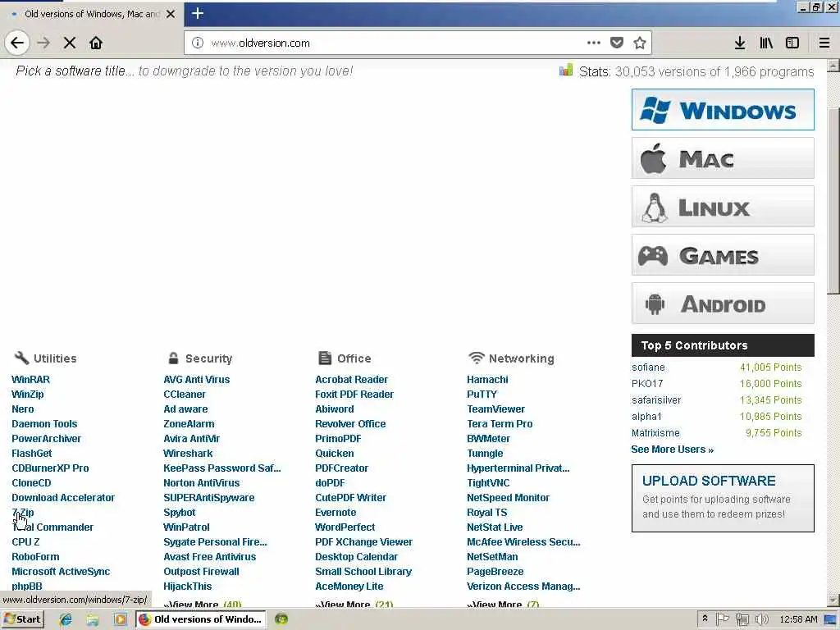The width and height of the screenshot is (840, 630).
Task: Click the Stats bar chart icon
Action: (x=566, y=71)
